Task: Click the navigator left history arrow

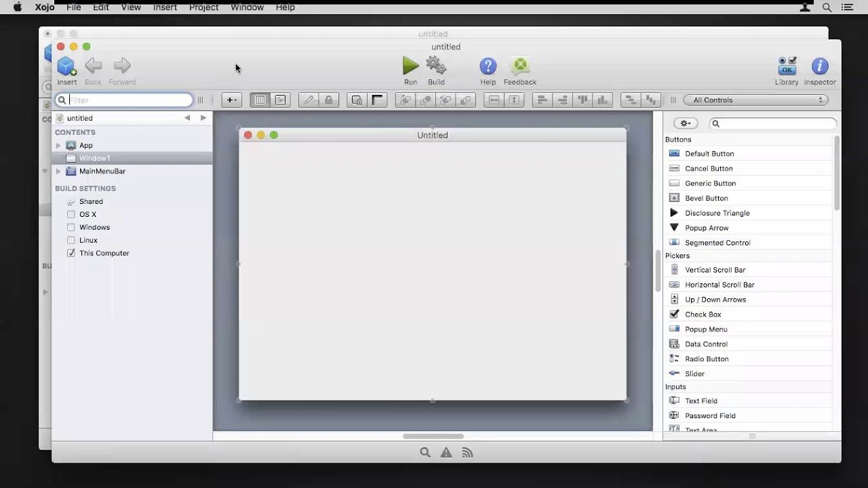Action: click(x=188, y=118)
